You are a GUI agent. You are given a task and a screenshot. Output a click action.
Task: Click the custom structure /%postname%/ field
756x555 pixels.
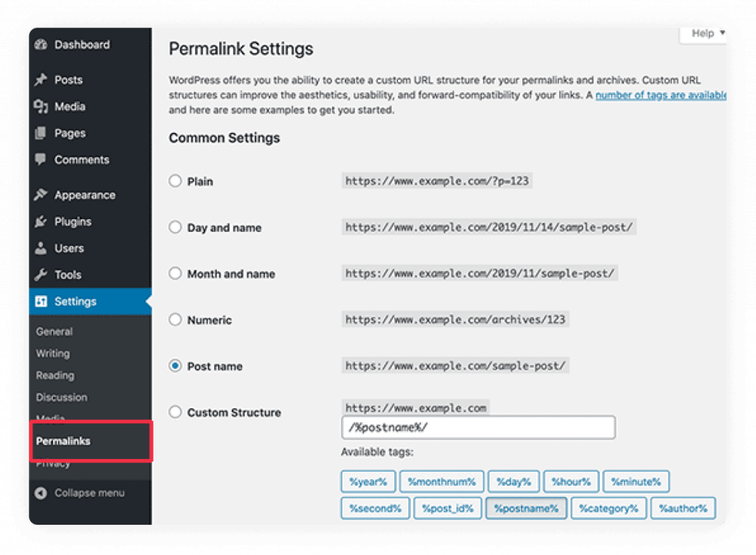coord(478,427)
